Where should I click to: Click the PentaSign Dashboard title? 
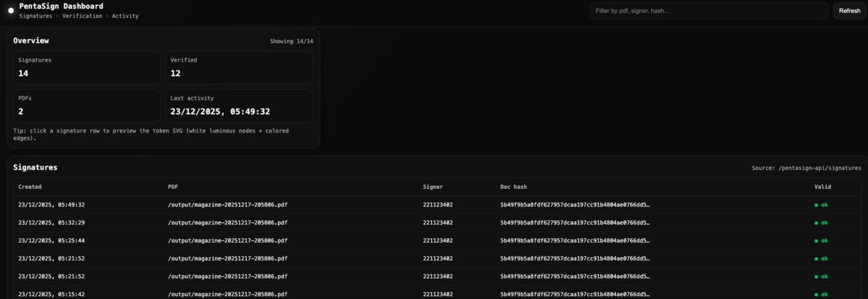pos(61,6)
